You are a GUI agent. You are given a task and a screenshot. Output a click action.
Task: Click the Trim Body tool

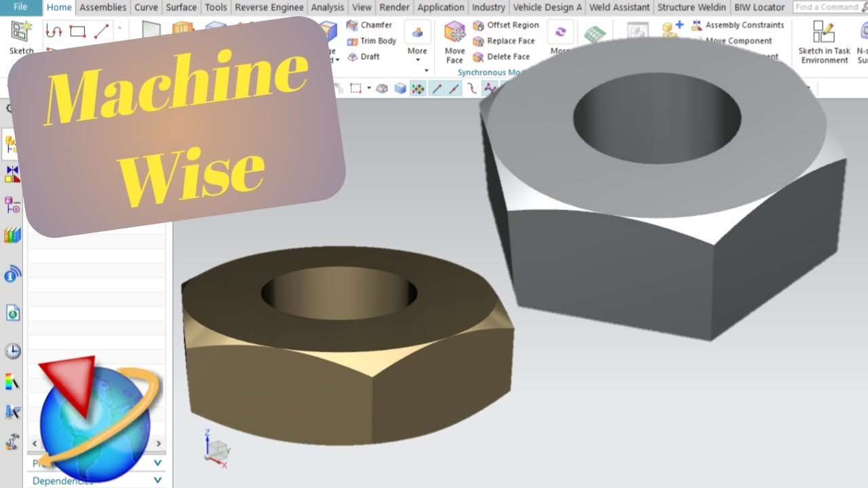click(x=372, y=41)
